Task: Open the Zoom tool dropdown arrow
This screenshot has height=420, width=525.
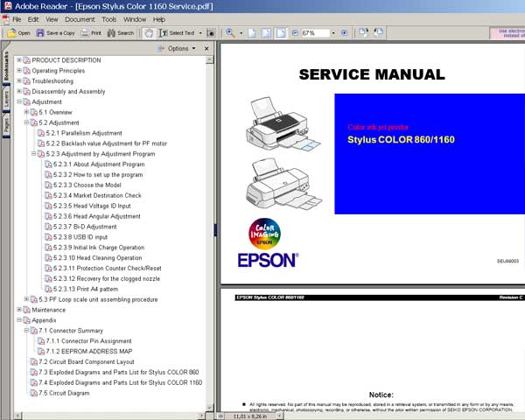Action: tap(241, 33)
